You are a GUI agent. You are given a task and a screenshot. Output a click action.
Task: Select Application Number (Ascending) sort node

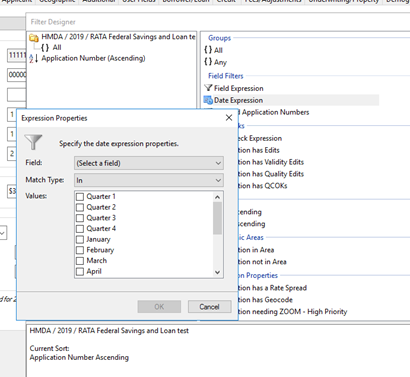tap(93, 58)
